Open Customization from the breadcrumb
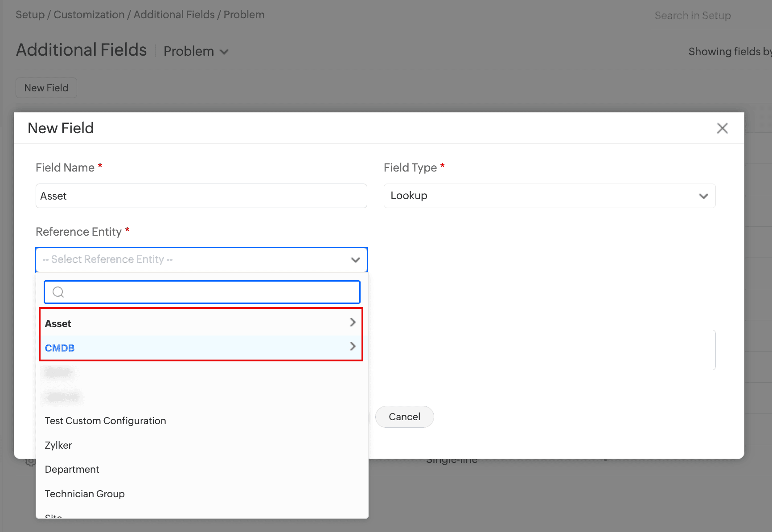772x532 pixels. pos(89,15)
